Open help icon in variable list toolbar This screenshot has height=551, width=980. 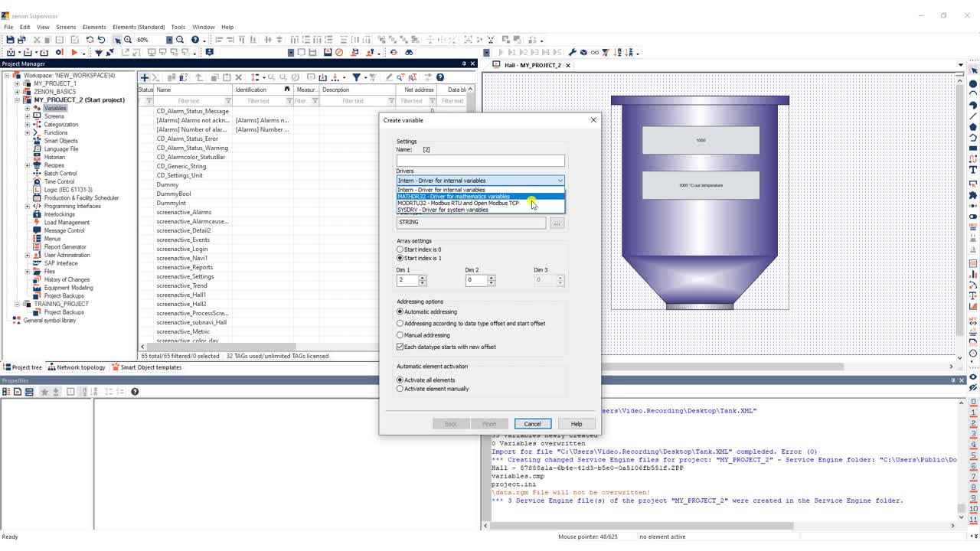[x=440, y=77]
